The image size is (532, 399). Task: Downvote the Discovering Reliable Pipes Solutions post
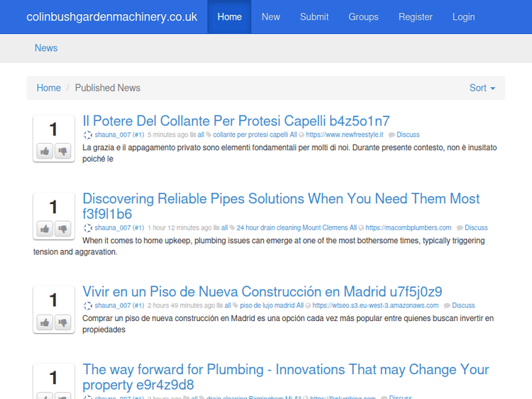62,228
